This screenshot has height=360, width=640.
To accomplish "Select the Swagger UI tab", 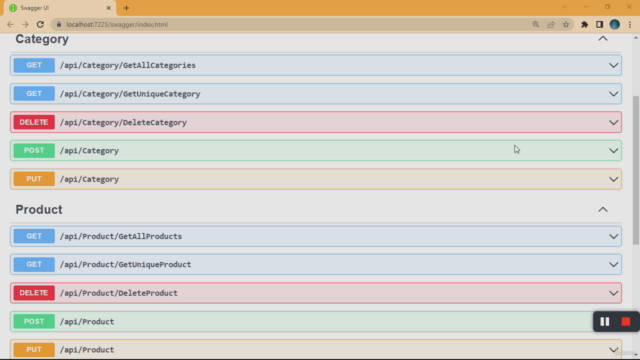I will [60, 8].
